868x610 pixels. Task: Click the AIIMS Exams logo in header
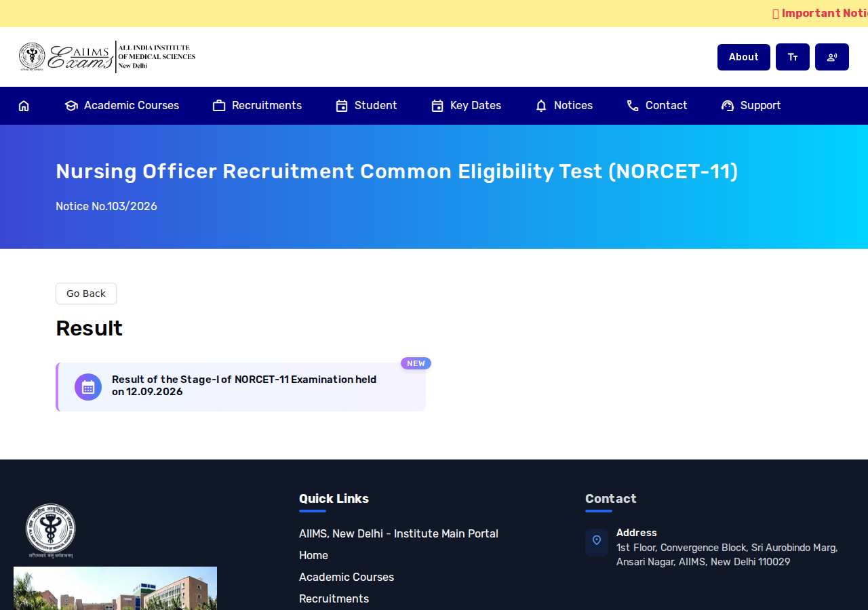point(107,57)
